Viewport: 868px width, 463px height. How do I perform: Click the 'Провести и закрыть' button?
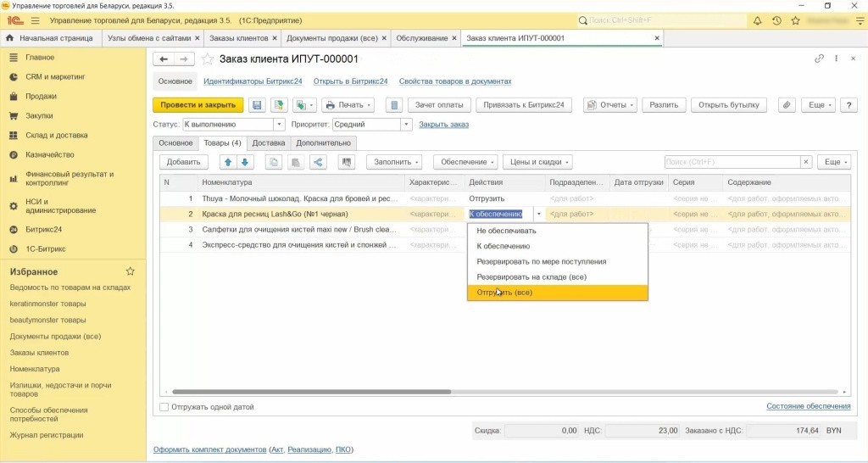tap(198, 105)
